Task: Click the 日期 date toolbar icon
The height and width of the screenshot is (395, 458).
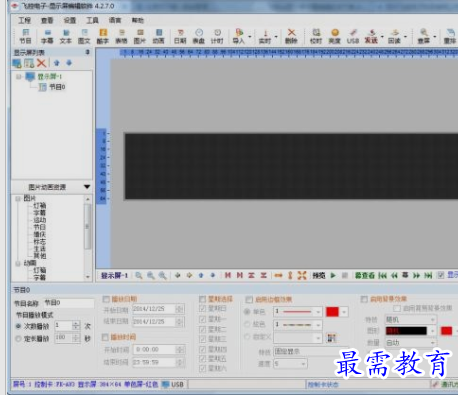Action: 180,36
